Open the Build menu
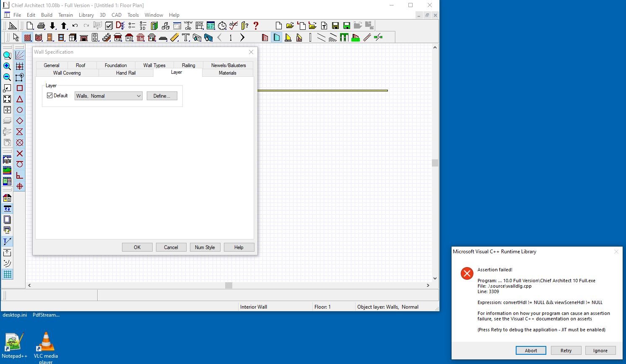 [x=47, y=15]
